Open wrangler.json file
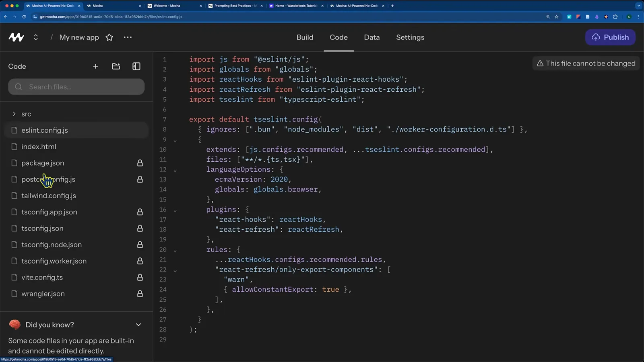644x362 pixels. coord(76,294)
